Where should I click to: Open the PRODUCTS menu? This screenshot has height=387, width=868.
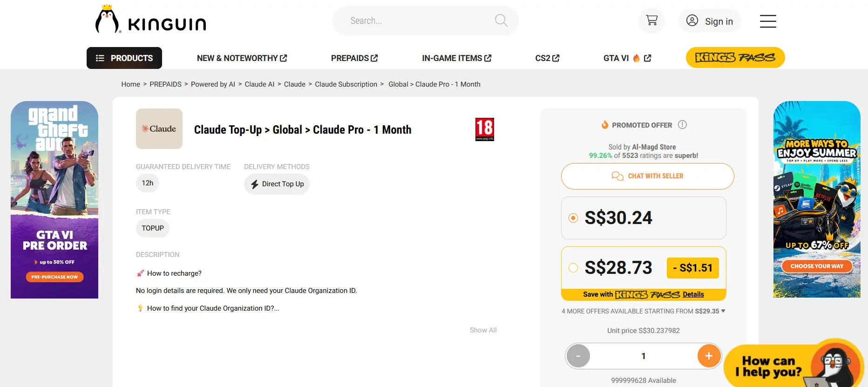pos(124,58)
